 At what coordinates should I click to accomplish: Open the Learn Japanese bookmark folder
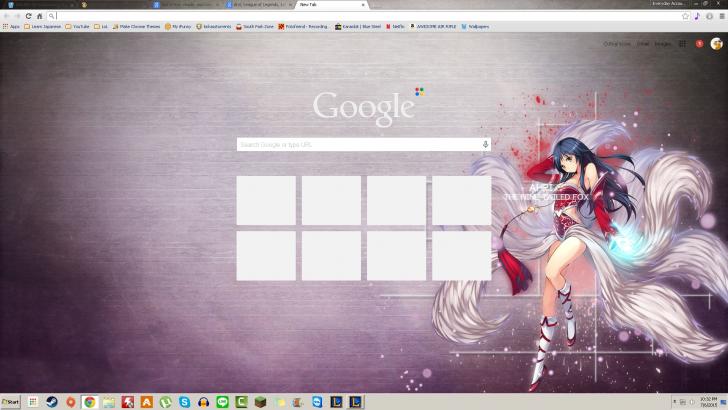point(43,27)
